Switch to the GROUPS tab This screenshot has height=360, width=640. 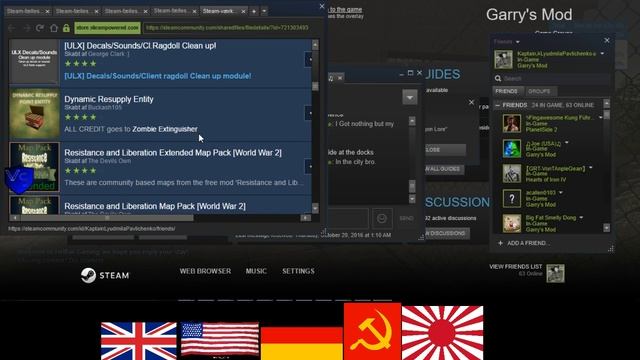coord(539,91)
